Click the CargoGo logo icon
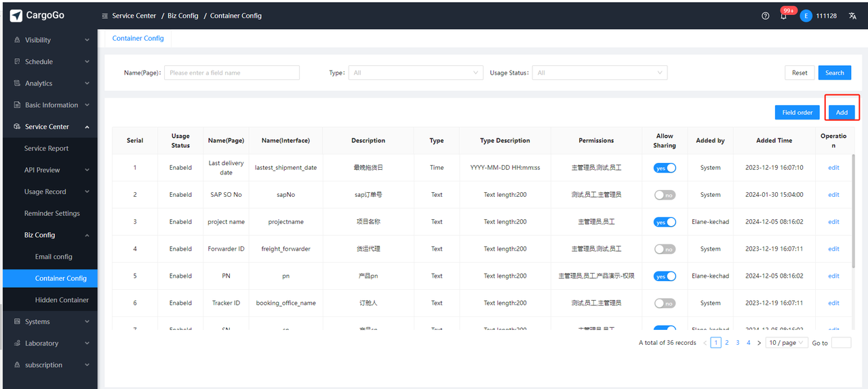 [x=16, y=15]
